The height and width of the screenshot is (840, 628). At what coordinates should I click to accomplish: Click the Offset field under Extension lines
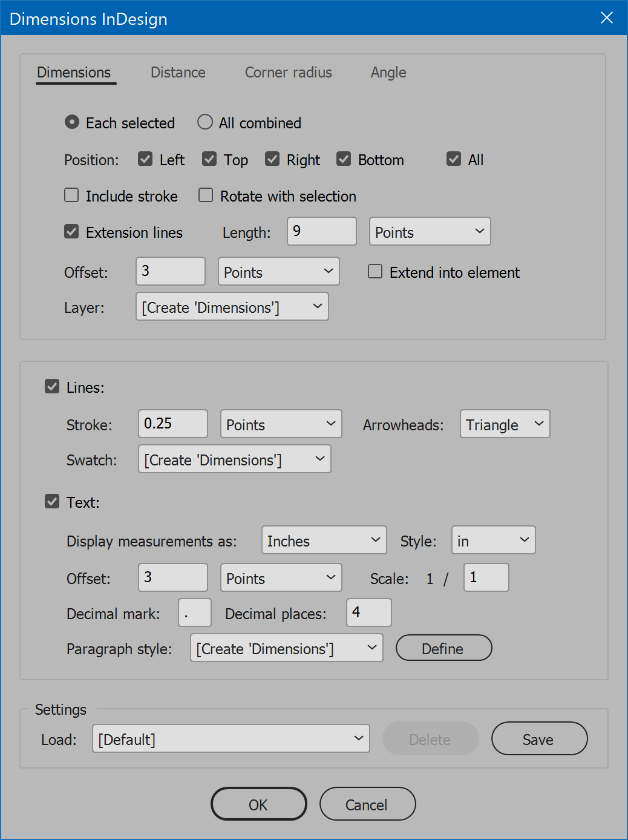pos(171,271)
